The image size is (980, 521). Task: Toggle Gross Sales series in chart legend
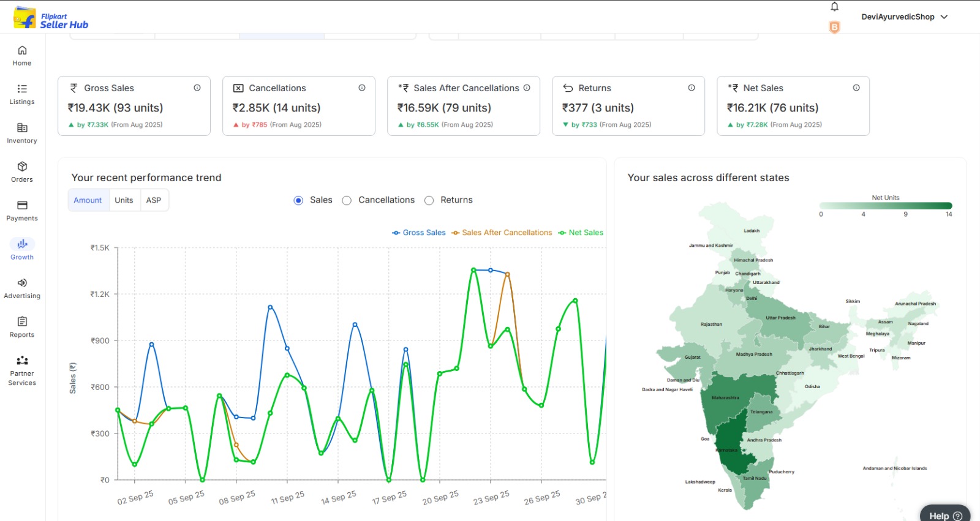(x=419, y=233)
